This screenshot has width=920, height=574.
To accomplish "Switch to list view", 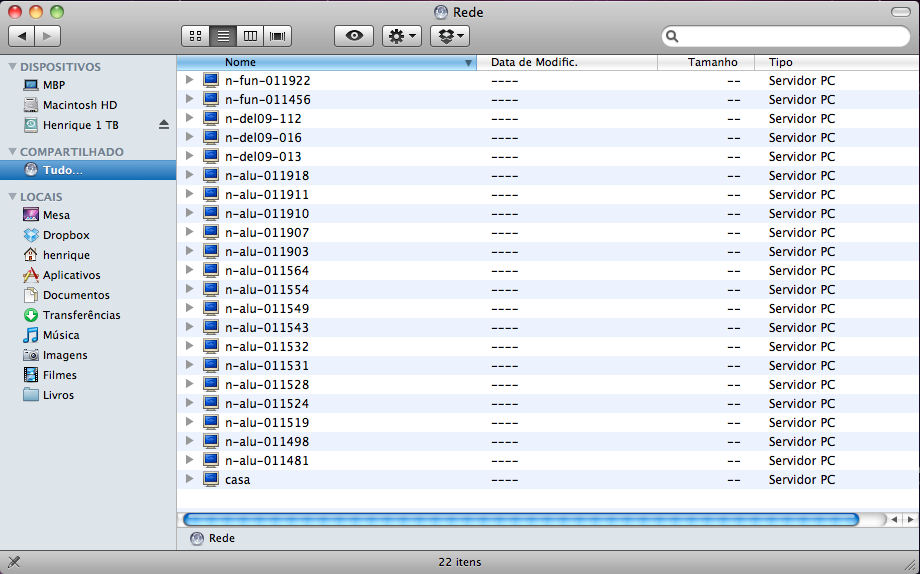I will pos(223,36).
